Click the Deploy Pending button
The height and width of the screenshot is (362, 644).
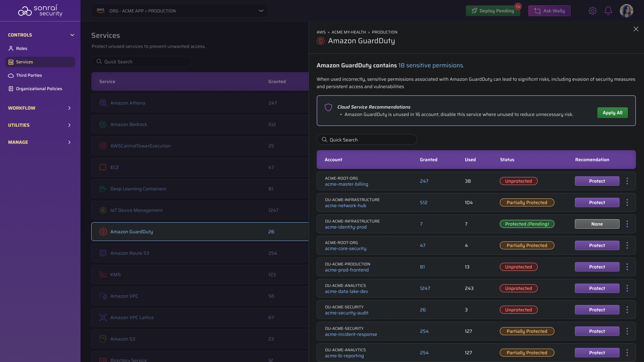click(493, 11)
